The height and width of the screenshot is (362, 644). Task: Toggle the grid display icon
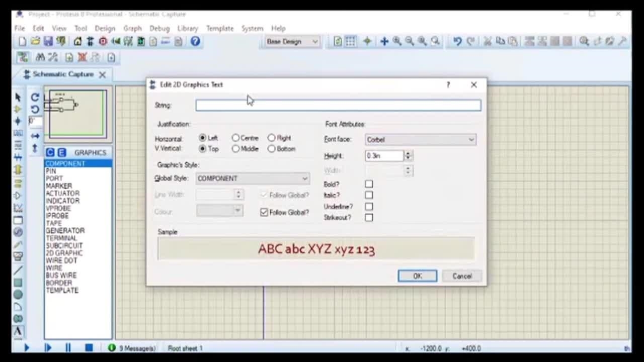[351, 42]
